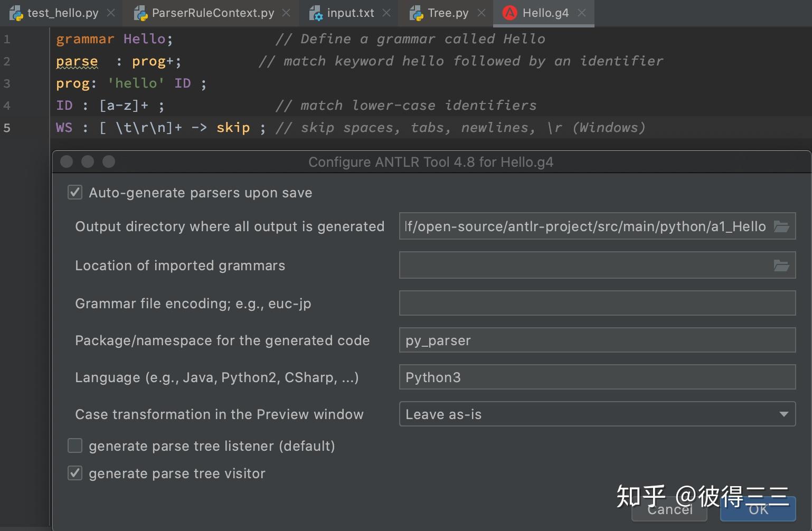This screenshot has width=812, height=531.
Task: Dismiss the dialog via Cancel
Action: click(669, 509)
